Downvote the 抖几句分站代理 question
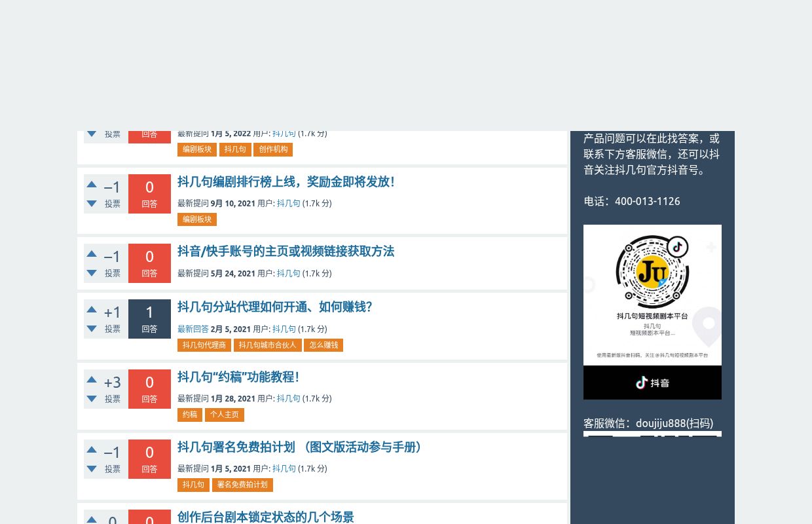Screen dimensions: 812x524 (92, 329)
